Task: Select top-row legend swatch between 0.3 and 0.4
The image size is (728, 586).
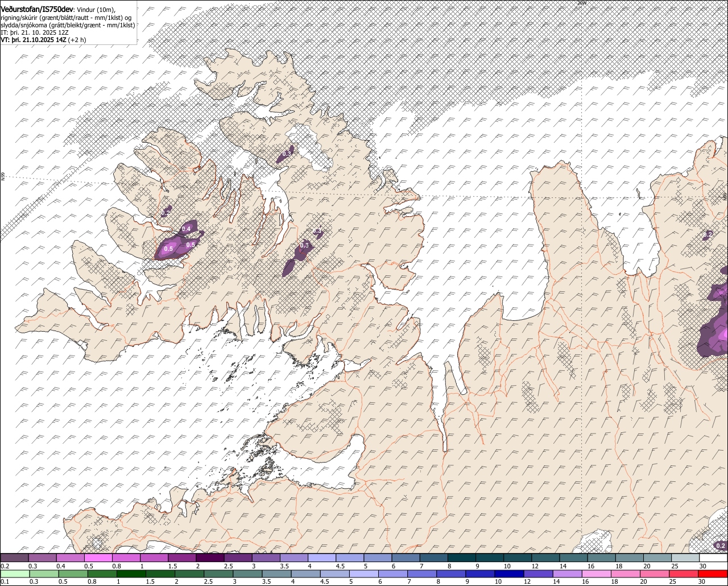Action: 42,558
